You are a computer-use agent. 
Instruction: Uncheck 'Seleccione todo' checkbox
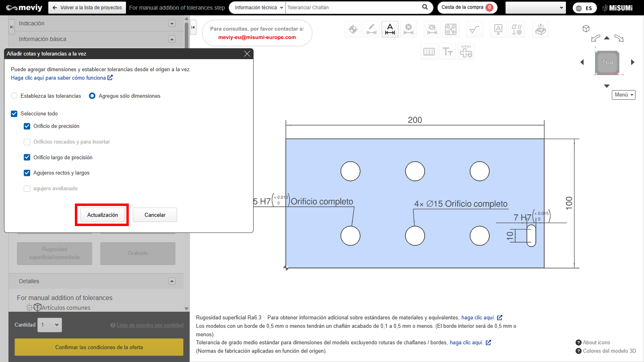click(14, 114)
